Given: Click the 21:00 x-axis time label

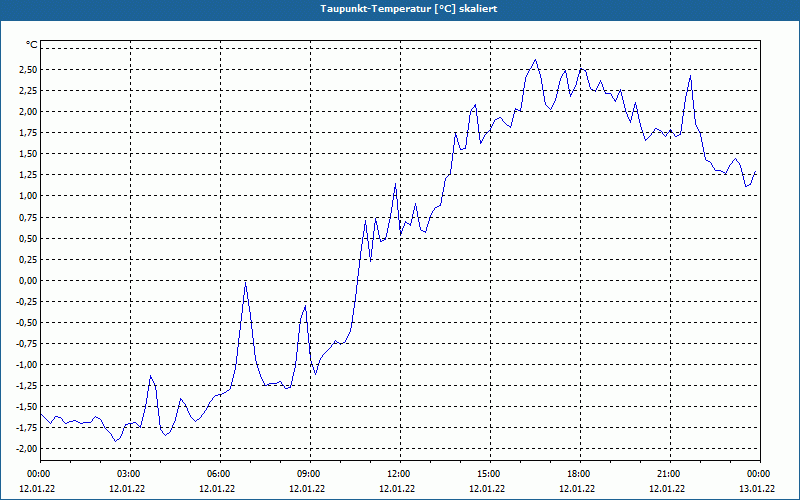Looking at the screenshot, I should point(667,474).
